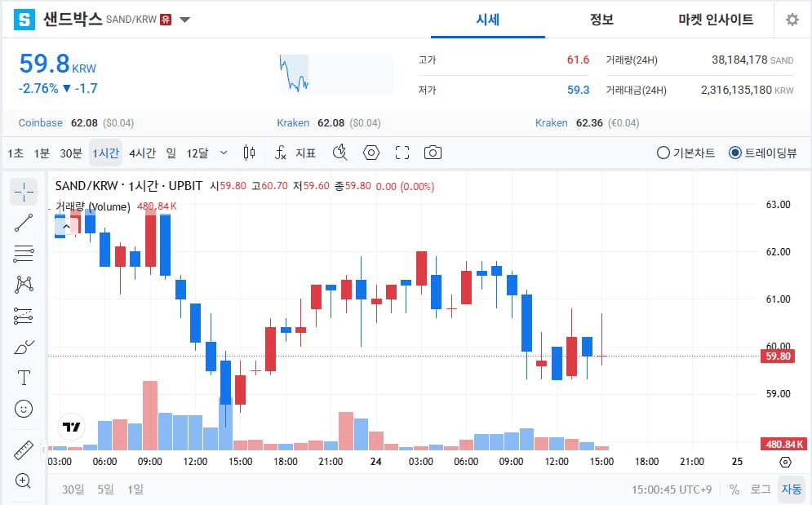Show the 1일 date range
Viewport: 812px width, 505px height.
[x=135, y=489]
